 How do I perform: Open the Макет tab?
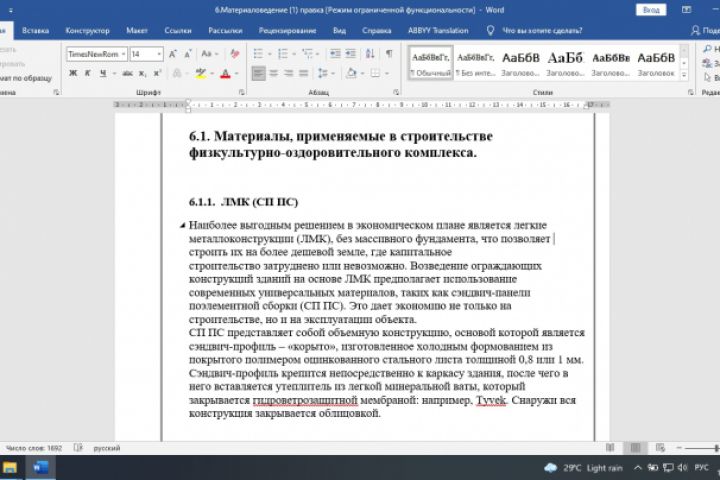[137, 31]
